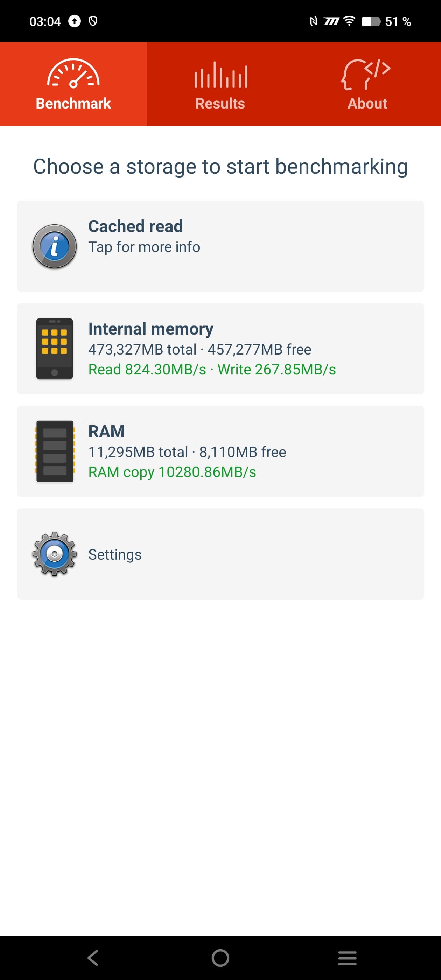Tap the About head-with-code icon
The height and width of the screenshot is (980, 441).
click(x=366, y=74)
